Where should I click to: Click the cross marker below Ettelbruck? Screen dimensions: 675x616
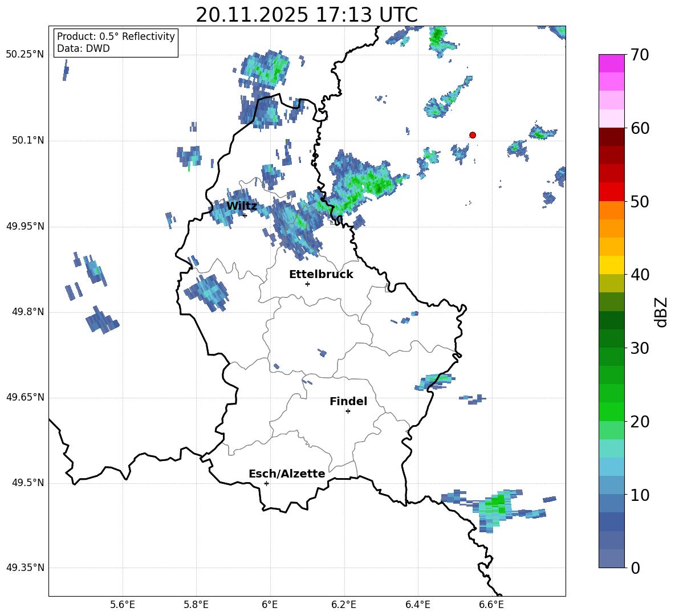pyautogui.click(x=307, y=284)
